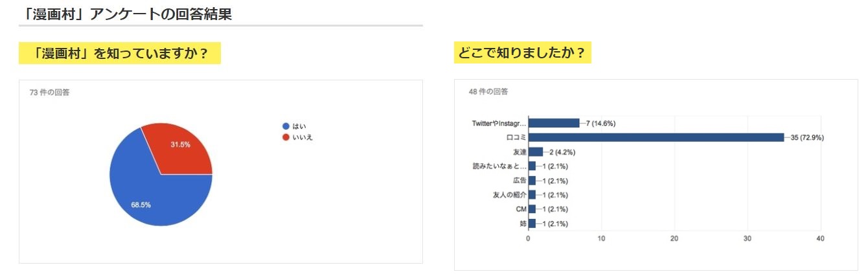Click heading どこで知りましたか？

click(x=523, y=53)
